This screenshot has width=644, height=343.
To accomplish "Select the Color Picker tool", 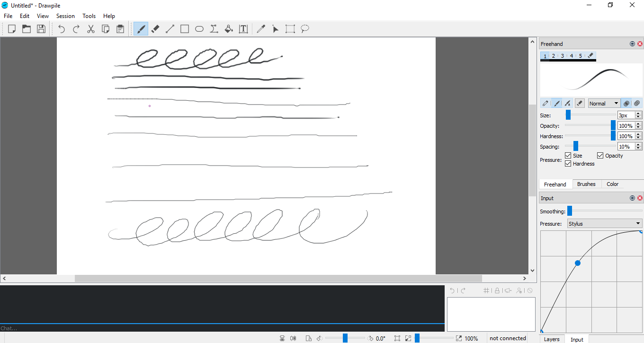I will tap(261, 29).
